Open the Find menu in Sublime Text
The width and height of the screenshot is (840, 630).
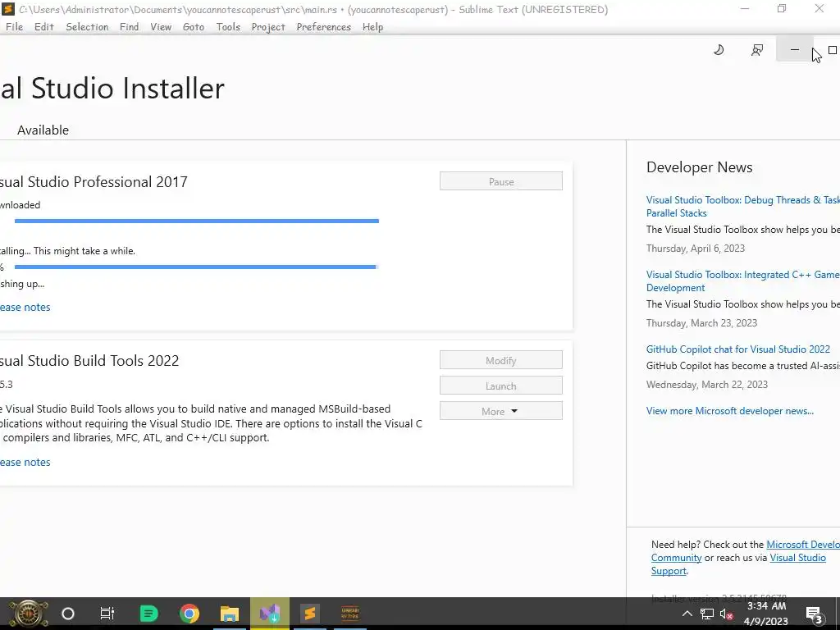pyautogui.click(x=129, y=27)
